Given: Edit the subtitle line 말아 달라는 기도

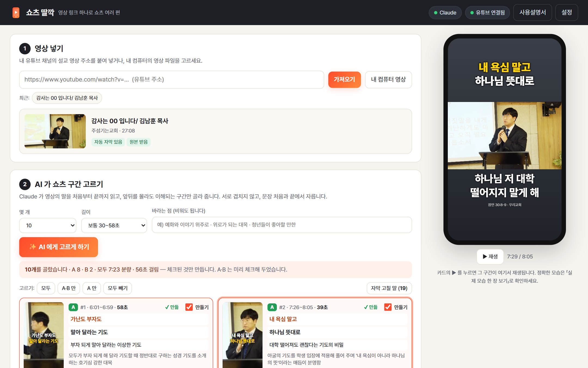Looking at the screenshot, I should click(x=138, y=332).
